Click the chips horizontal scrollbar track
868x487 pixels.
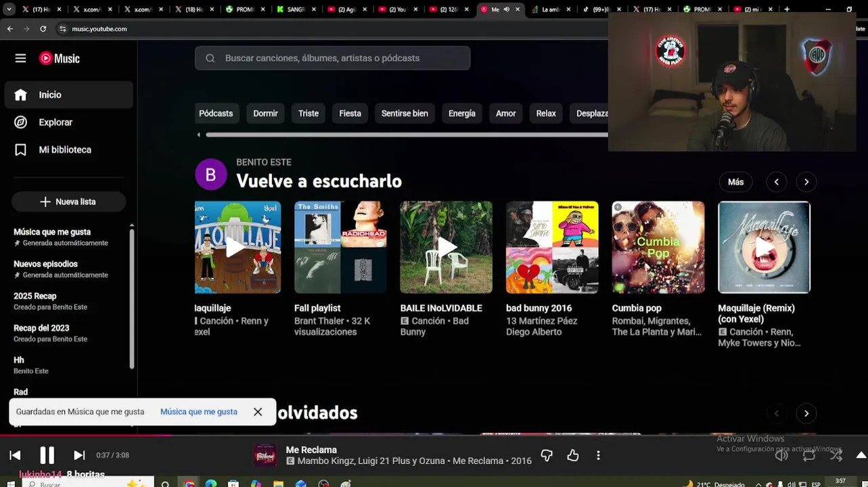(406, 135)
